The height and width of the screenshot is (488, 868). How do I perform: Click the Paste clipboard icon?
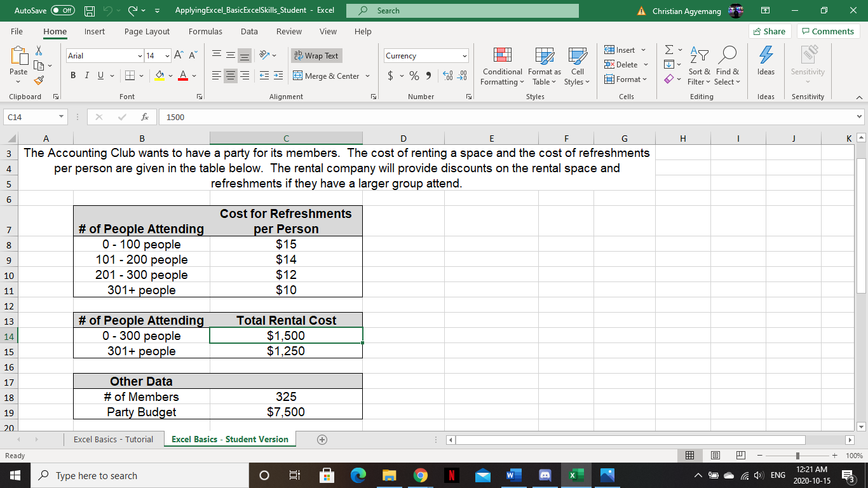18,57
